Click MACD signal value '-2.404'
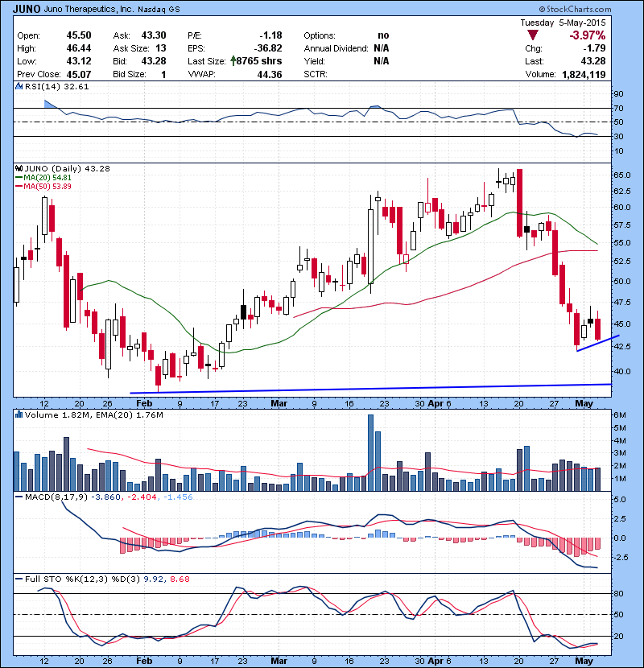Viewport: 644px width, 668px height. 142,497
